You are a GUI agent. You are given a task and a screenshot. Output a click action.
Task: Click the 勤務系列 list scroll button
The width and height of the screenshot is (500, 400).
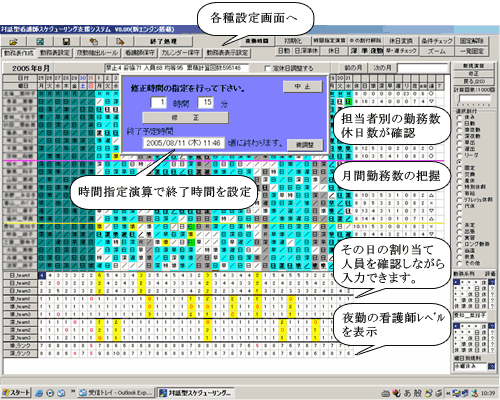pyautogui.click(x=491, y=282)
